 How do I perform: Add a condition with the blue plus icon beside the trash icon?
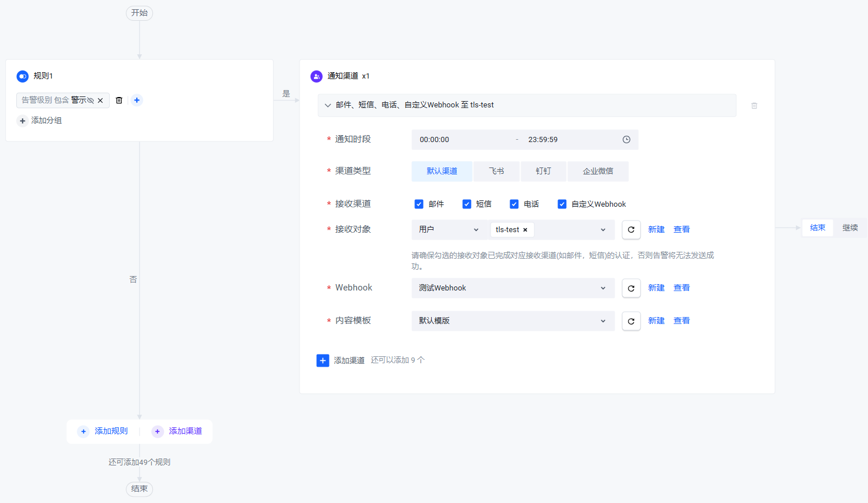(137, 100)
